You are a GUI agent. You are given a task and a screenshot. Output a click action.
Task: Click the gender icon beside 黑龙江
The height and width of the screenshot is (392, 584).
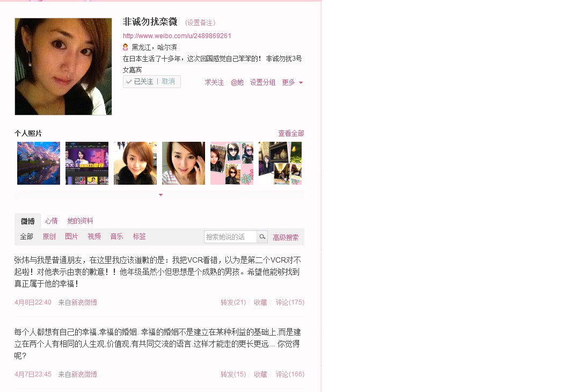coord(126,47)
